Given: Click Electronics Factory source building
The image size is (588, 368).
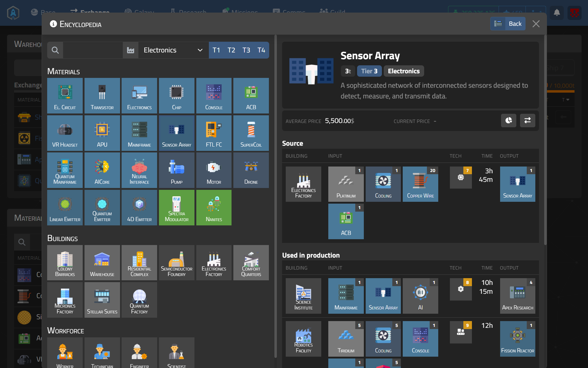Looking at the screenshot, I should pyautogui.click(x=303, y=184).
